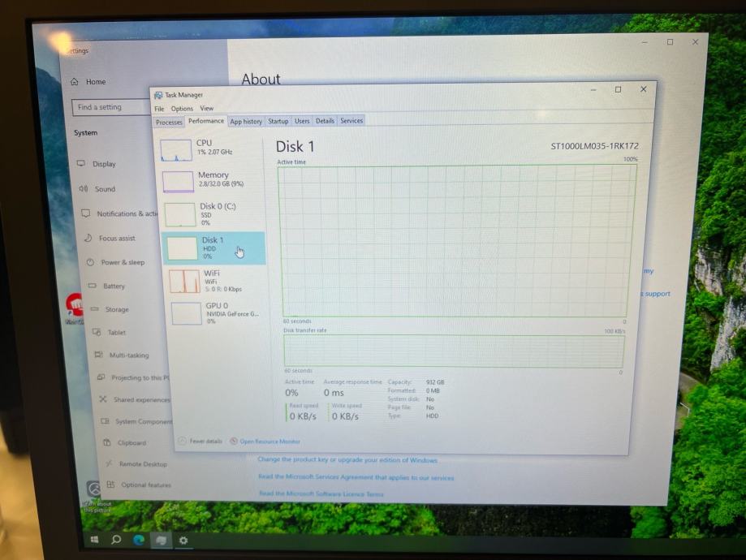Open Clipboard icon in Settings sidebar
The width and height of the screenshot is (746, 560).
point(107,442)
